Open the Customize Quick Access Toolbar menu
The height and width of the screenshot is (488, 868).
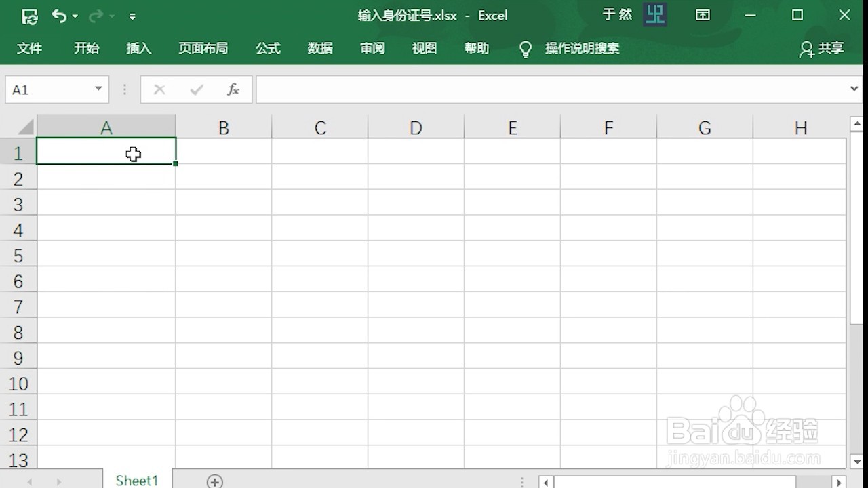point(133,16)
